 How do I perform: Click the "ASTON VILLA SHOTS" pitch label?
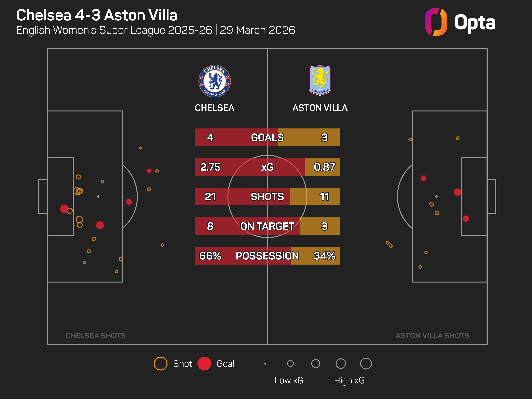coord(432,336)
